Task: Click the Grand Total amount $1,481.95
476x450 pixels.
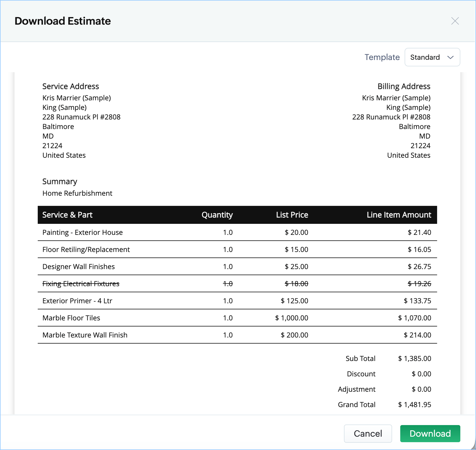Action: click(414, 404)
